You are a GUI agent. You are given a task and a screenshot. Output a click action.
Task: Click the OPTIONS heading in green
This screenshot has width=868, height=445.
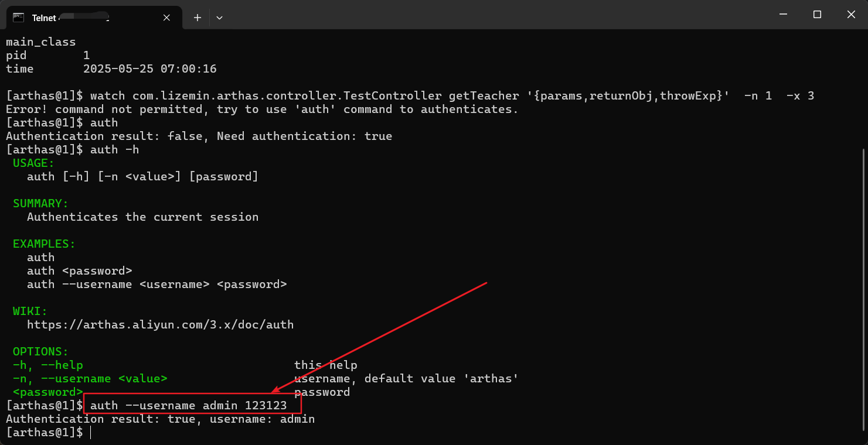(x=39, y=351)
